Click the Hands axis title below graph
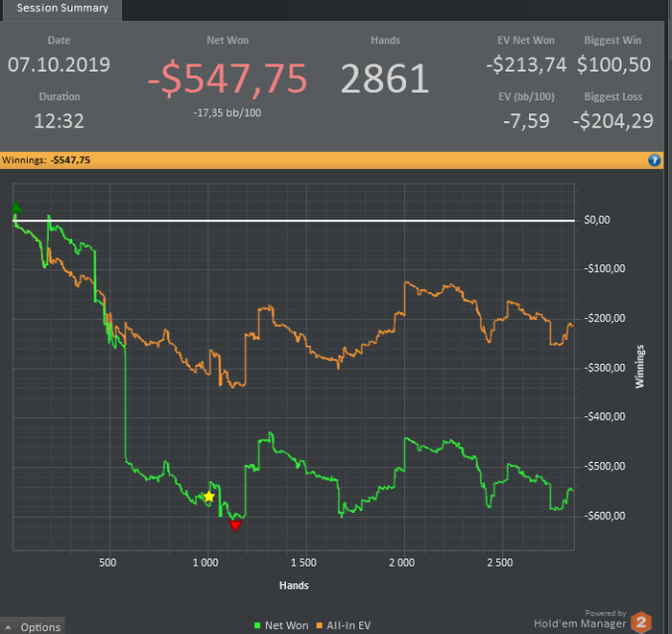 pyautogui.click(x=294, y=585)
